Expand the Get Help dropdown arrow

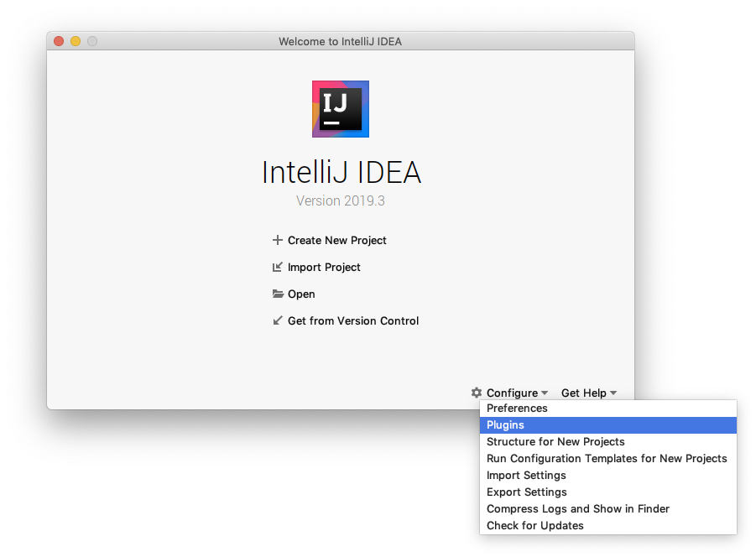(613, 393)
